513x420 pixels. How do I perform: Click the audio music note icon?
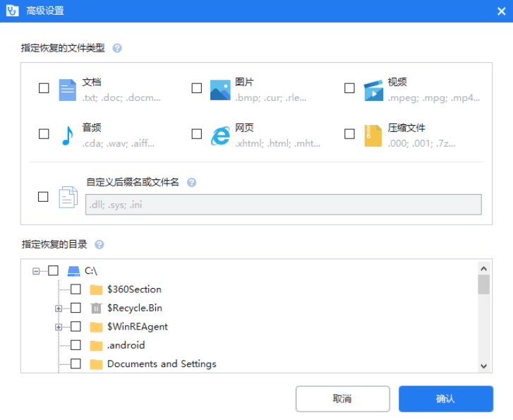pos(68,136)
